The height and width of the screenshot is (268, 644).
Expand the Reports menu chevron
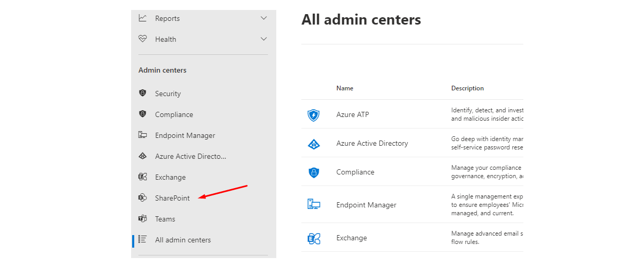264,18
